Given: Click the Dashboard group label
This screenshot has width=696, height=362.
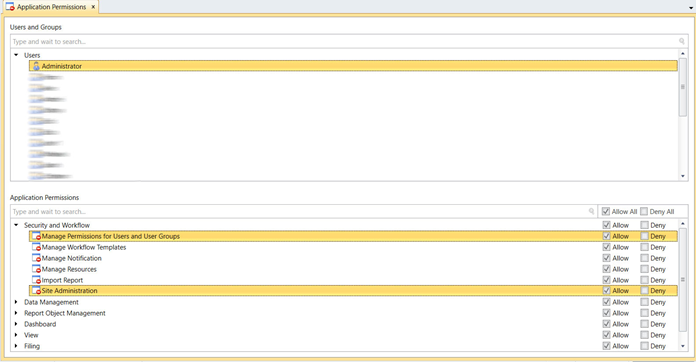Looking at the screenshot, I should click(x=40, y=324).
